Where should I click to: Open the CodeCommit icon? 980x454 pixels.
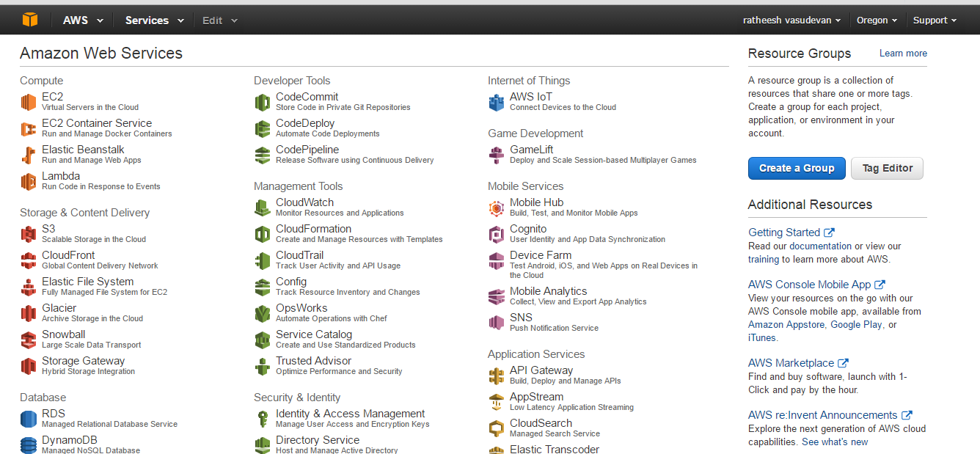[x=263, y=102]
